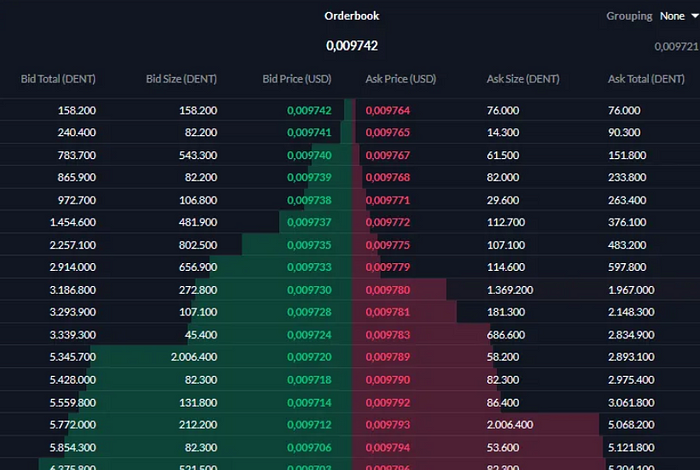The width and height of the screenshot is (700, 470).
Task: Click the Ask Total (DENT) column header
Action: point(646,79)
